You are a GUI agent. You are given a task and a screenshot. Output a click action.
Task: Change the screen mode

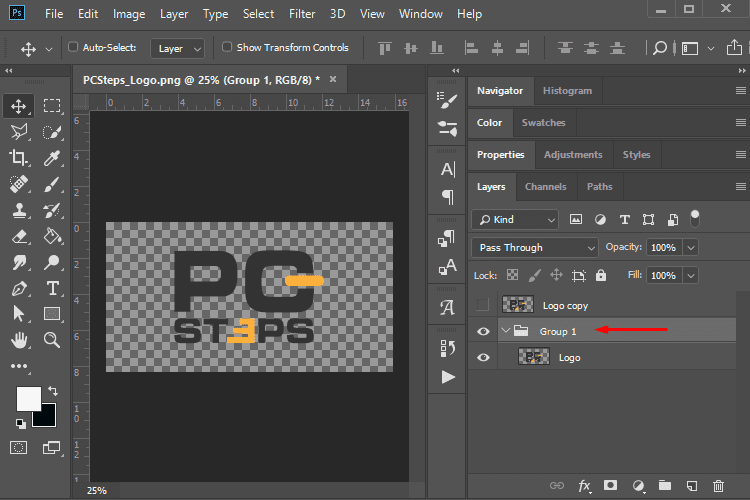pos(51,447)
